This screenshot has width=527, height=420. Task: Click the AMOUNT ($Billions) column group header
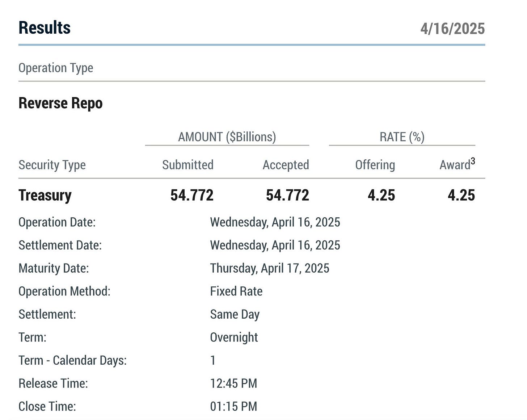point(227,137)
